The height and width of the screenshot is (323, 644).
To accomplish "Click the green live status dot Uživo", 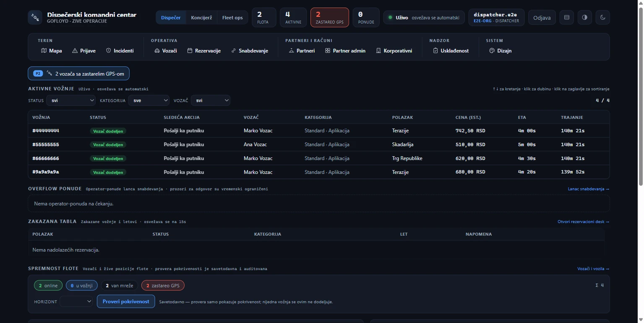I will [390, 18].
